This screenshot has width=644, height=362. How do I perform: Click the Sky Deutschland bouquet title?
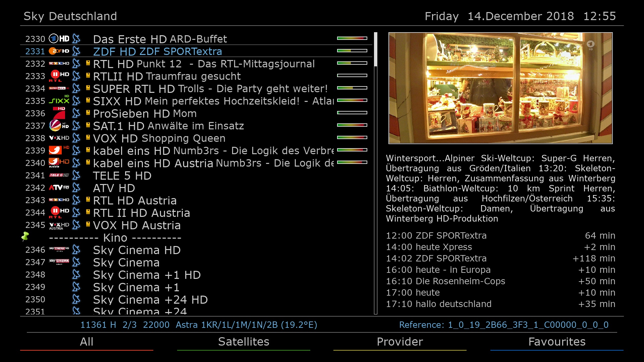pos(70,16)
